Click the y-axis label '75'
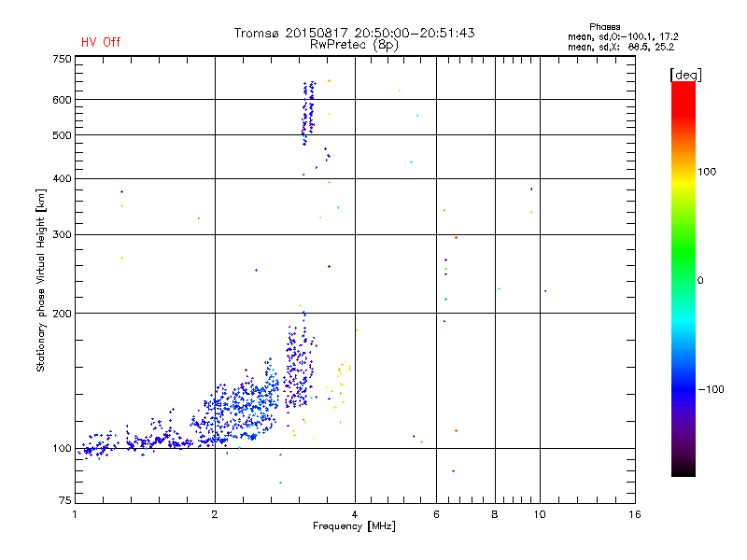Viewport: 747px width, 560px height. pos(65,500)
